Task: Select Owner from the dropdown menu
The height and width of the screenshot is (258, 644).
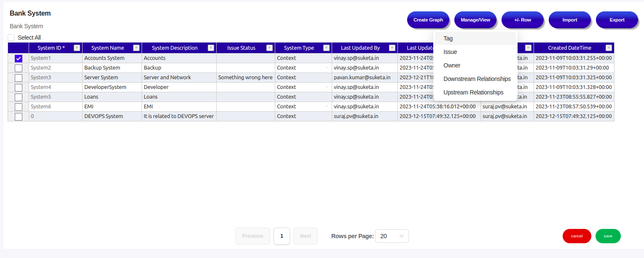Action: tap(452, 65)
